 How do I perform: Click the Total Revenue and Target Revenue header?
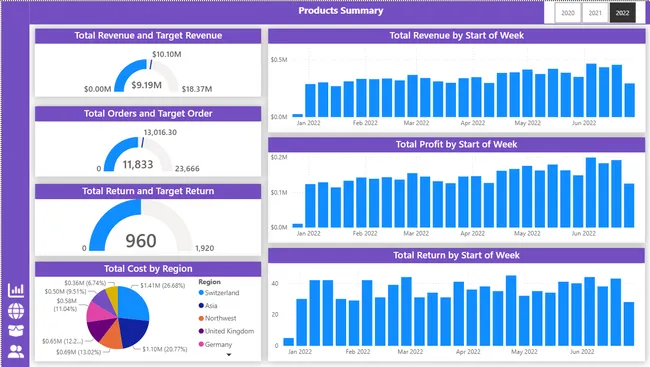(x=148, y=36)
